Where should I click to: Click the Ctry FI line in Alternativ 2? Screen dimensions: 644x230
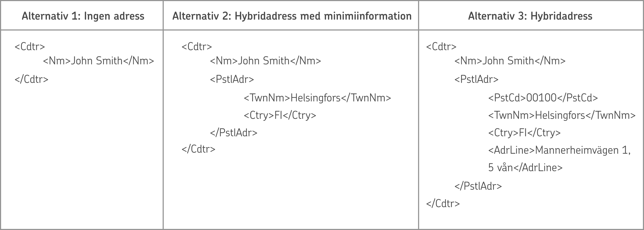[x=280, y=116]
